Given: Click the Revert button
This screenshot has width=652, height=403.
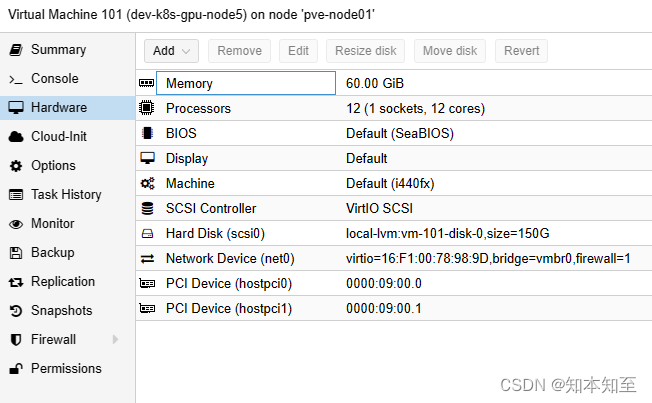Looking at the screenshot, I should 522,51.
